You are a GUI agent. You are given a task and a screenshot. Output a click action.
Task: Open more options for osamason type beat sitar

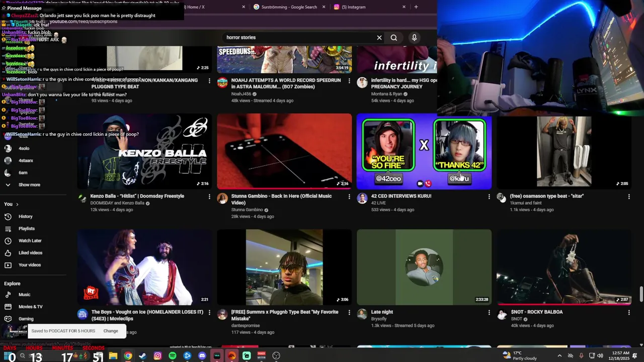coord(629,197)
